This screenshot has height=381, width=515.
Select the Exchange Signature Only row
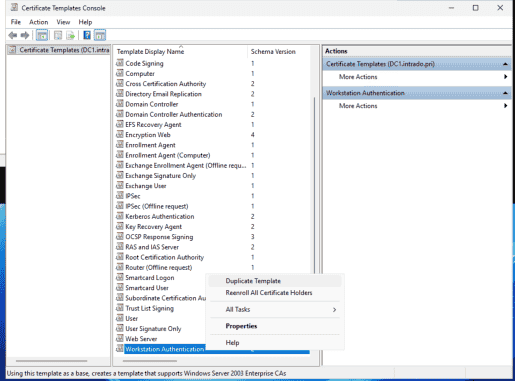pyautogui.click(x=212, y=175)
